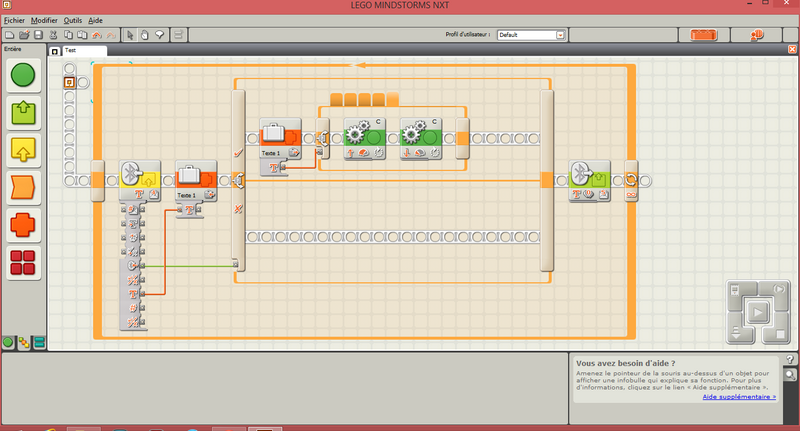The height and width of the screenshot is (431, 800).
Task: Select the Texte 1 variable block inside the switch
Action: coord(280,139)
